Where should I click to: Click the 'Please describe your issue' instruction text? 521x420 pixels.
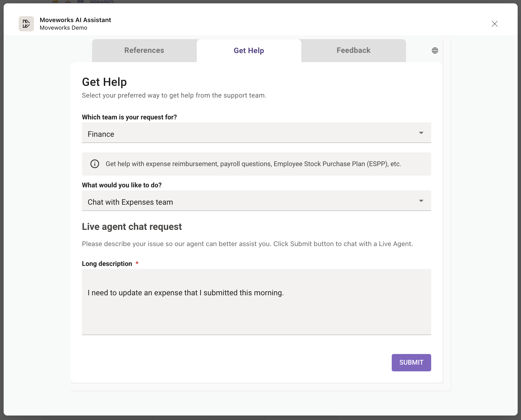(x=247, y=244)
